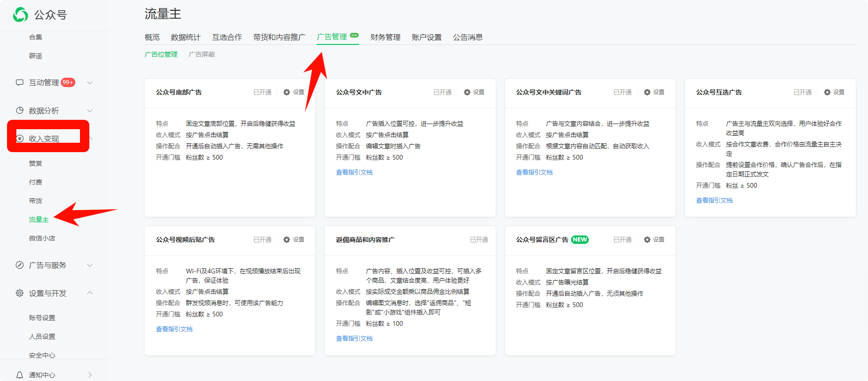Click the 数据分析 pie chart icon
The image size is (868, 381).
20,110
